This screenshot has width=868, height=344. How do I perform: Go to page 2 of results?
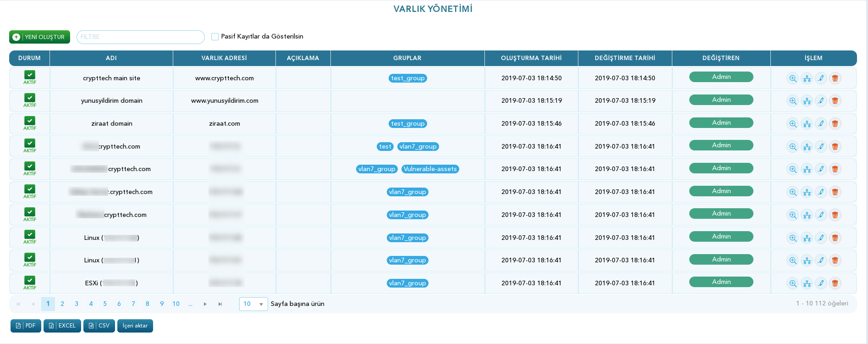(x=62, y=304)
